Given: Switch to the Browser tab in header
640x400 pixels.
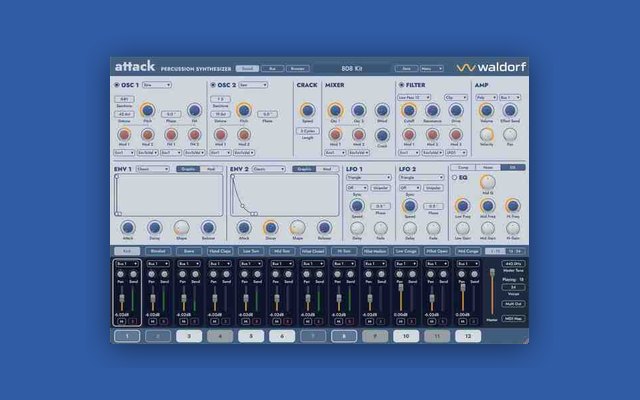Looking at the screenshot, I should tap(298, 69).
